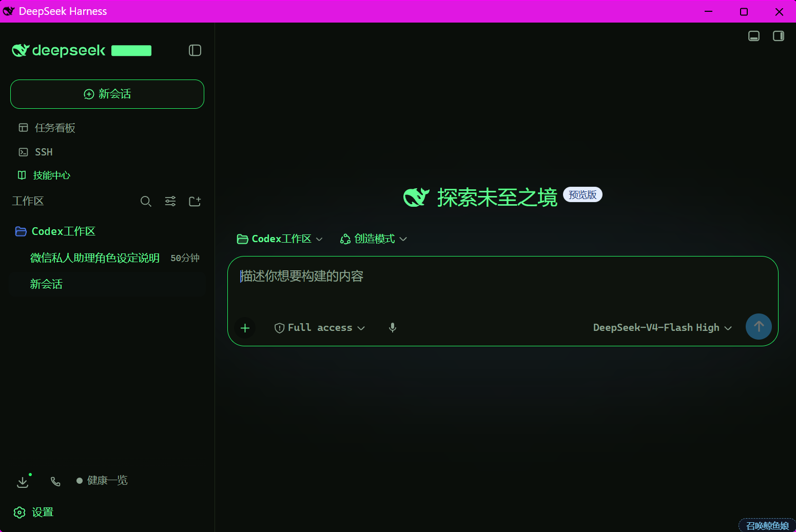
Task: Add a new workspace folder icon
Action: click(195, 201)
